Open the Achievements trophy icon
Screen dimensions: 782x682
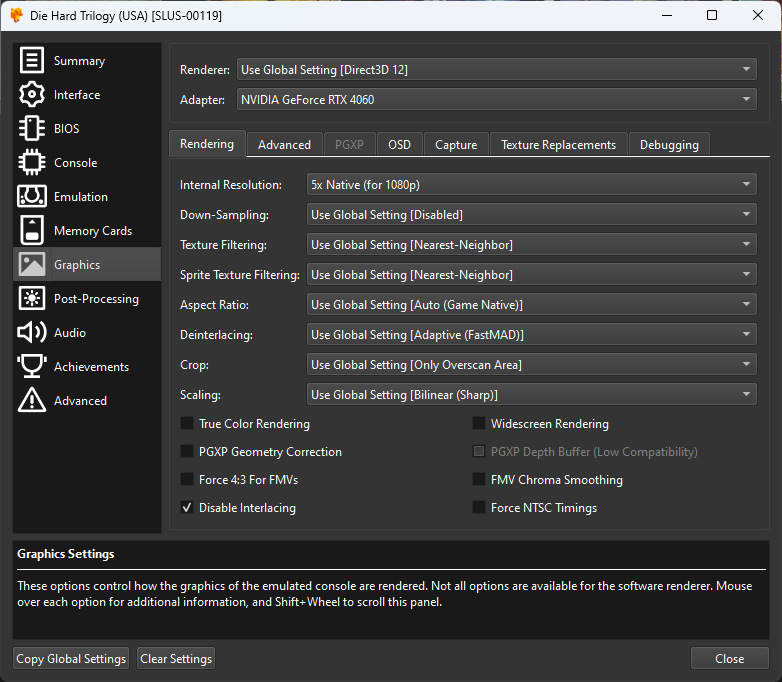(32, 366)
